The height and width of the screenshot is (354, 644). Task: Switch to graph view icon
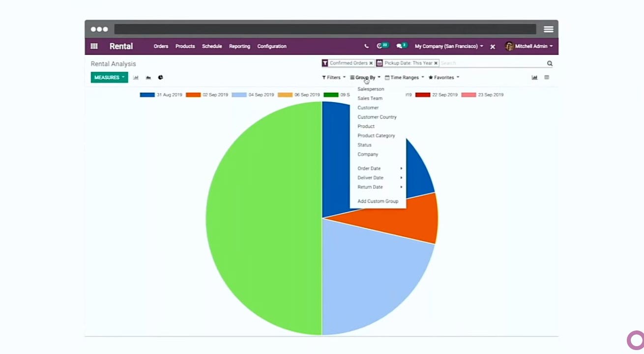[534, 78]
